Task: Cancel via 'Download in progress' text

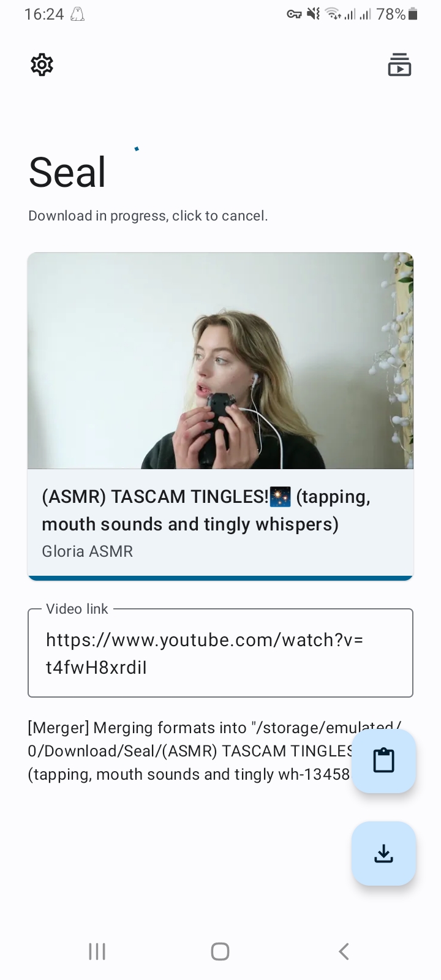Action: [x=148, y=216]
